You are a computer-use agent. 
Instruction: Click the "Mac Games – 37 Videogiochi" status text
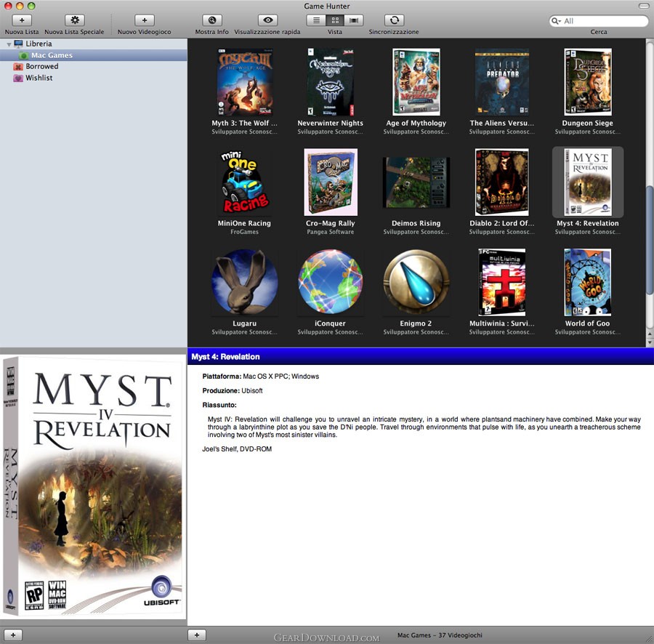click(440, 635)
